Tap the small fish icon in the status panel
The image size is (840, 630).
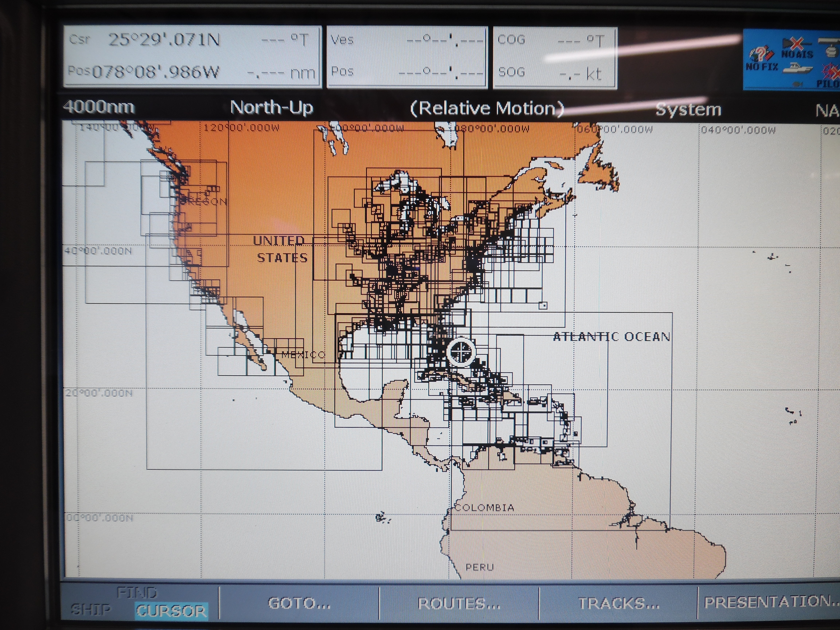798,84
